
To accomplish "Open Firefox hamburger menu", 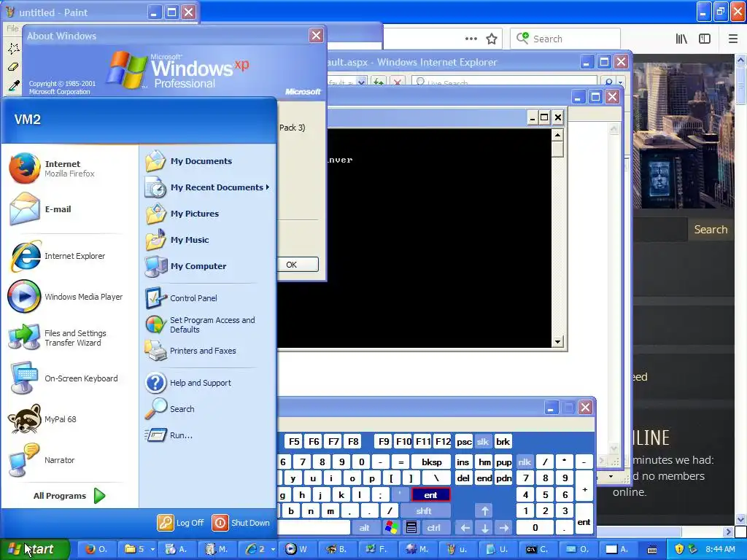I will (733, 39).
